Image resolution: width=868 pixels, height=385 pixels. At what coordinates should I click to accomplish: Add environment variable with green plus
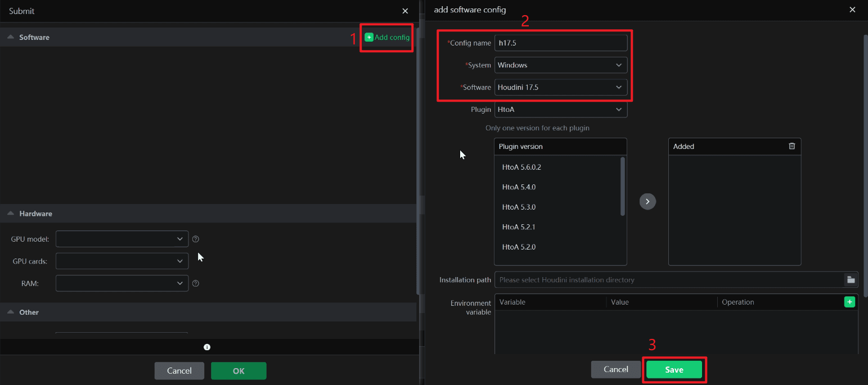tap(849, 302)
